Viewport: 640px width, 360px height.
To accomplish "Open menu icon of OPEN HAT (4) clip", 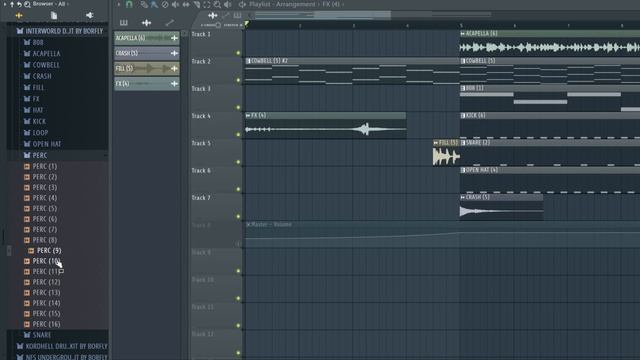I will (462, 170).
